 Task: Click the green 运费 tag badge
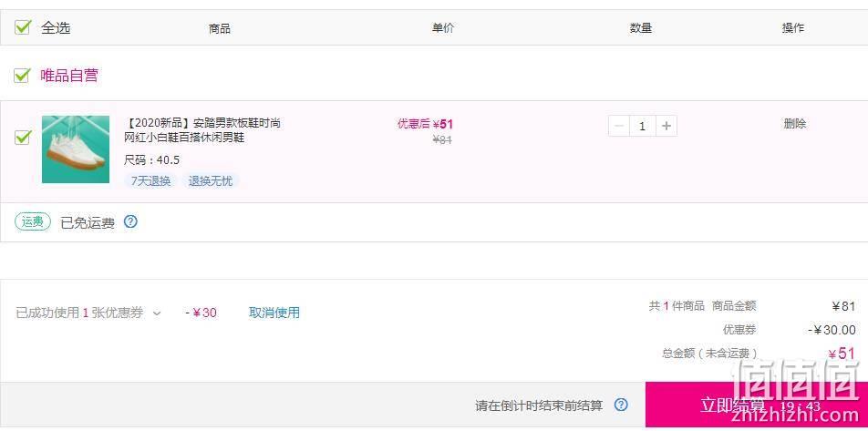coord(33,221)
